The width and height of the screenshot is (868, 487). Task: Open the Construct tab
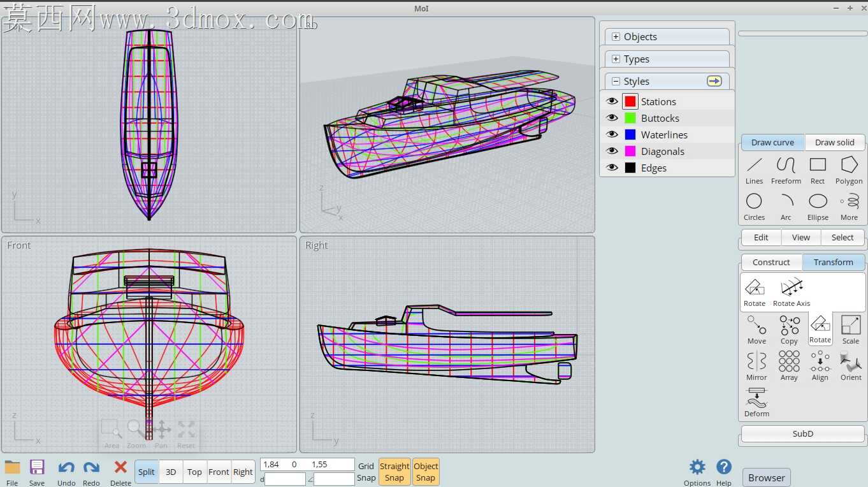pyautogui.click(x=771, y=262)
